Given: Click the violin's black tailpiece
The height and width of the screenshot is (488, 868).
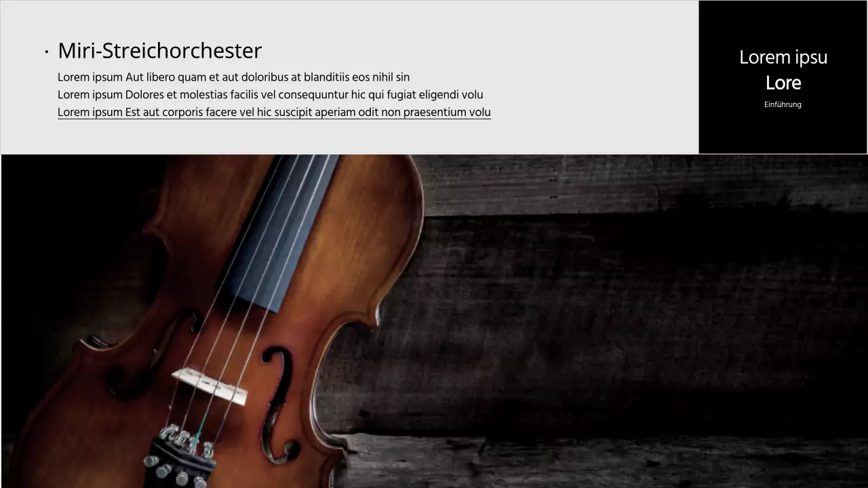Looking at the screenshot, I should pyautogui.click(x=178, y=461).
